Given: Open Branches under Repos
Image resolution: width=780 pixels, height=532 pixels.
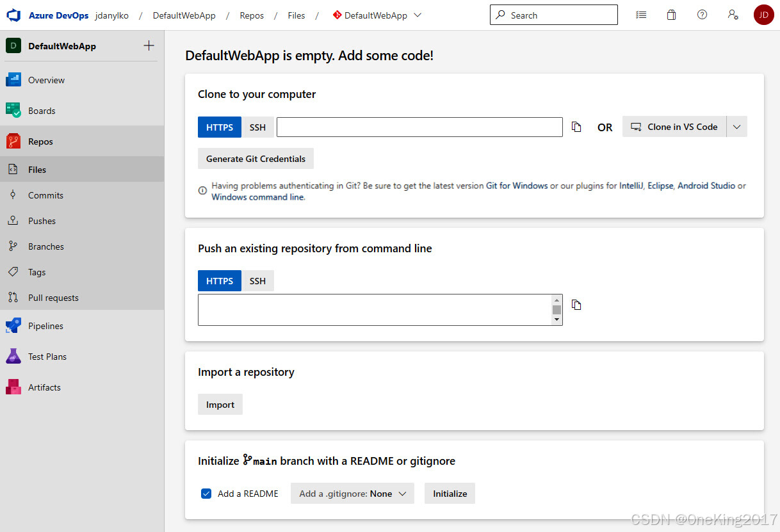Looking at the screenshot, I should 82,246.
